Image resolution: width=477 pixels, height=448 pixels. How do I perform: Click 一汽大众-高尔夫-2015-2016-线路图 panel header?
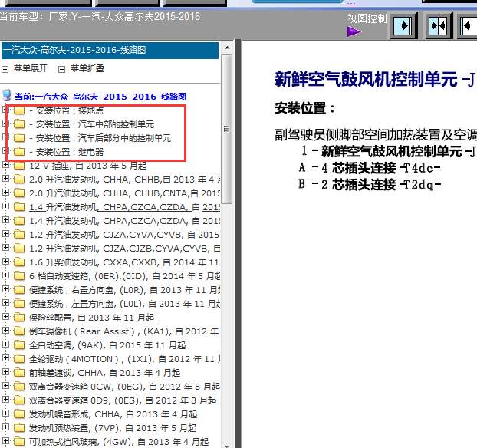coord(110,50)
